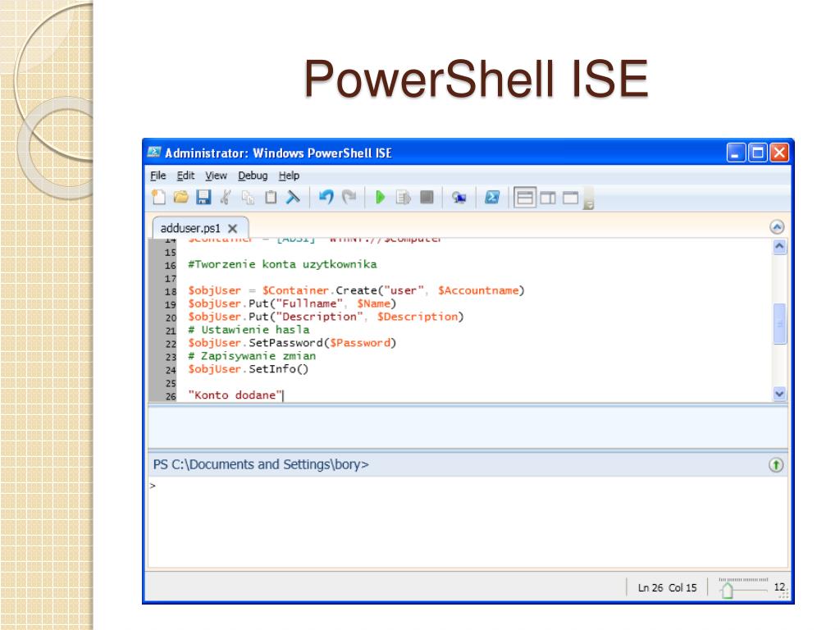Script editor scroll up arrow
840x630 pixels.
click(x=779, y=246)
